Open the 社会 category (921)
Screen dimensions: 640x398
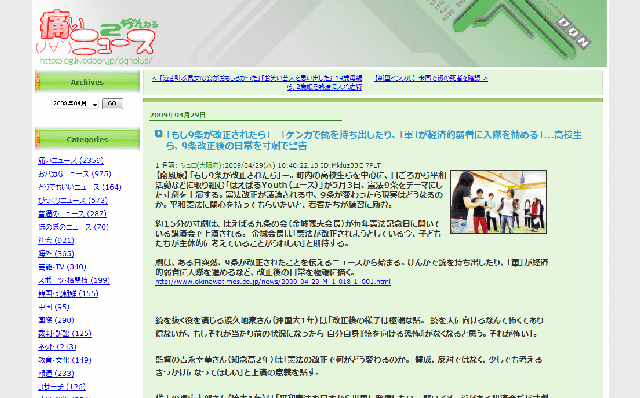(56, 240)
